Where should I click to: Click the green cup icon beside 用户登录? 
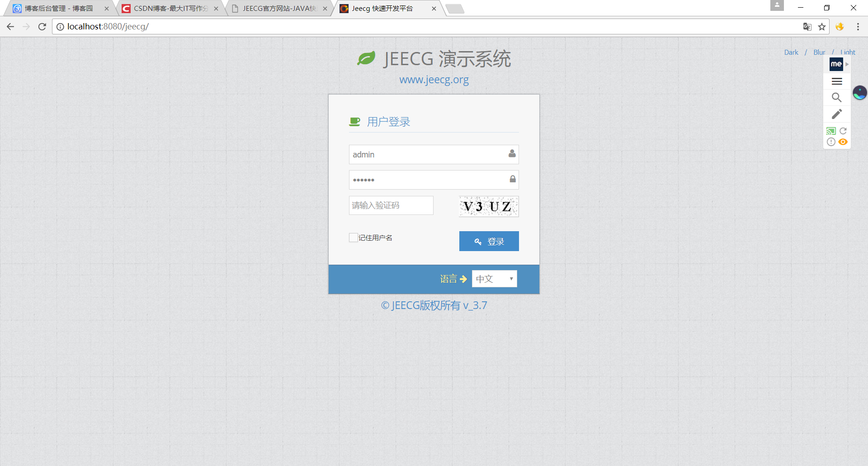(x=355, y=122)
